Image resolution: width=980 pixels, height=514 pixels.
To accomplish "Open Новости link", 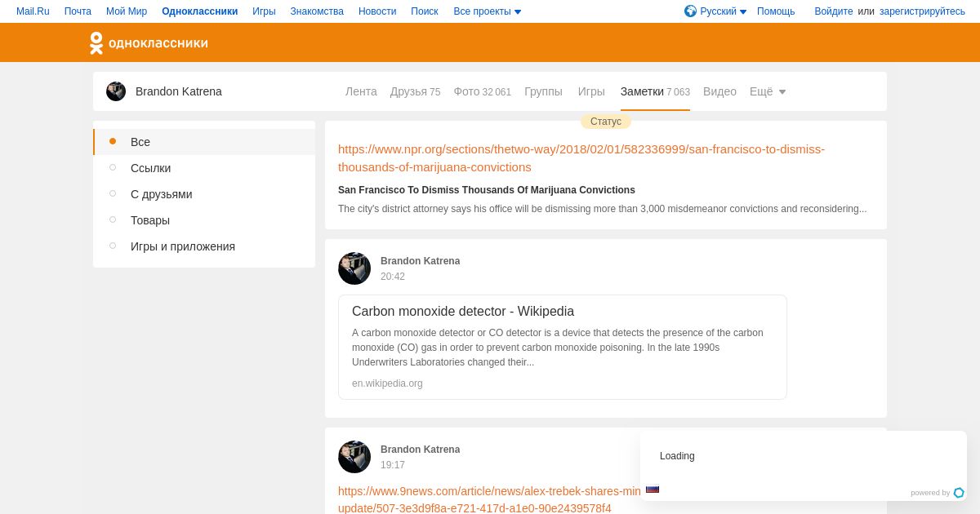I will pyautogui.click(x=377, y=11).
